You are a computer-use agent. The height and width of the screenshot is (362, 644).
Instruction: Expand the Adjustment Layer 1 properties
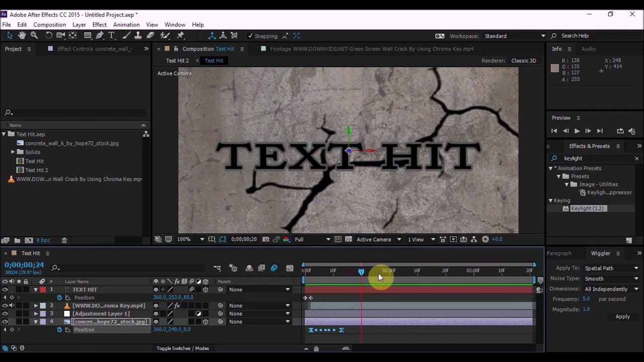pos(36,314)
